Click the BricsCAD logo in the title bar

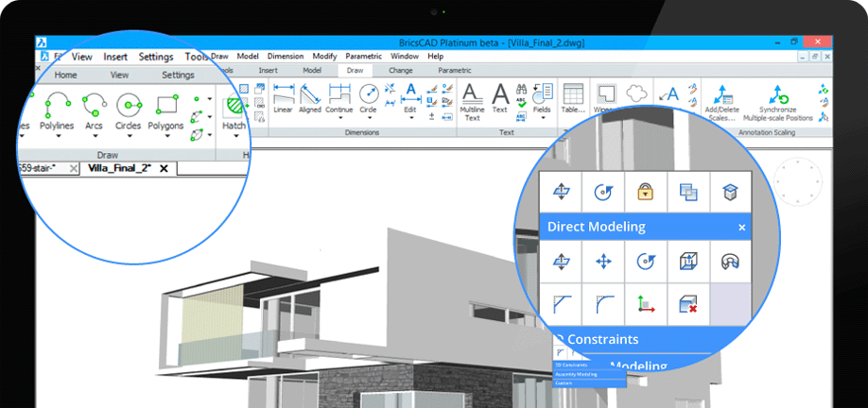42,42
